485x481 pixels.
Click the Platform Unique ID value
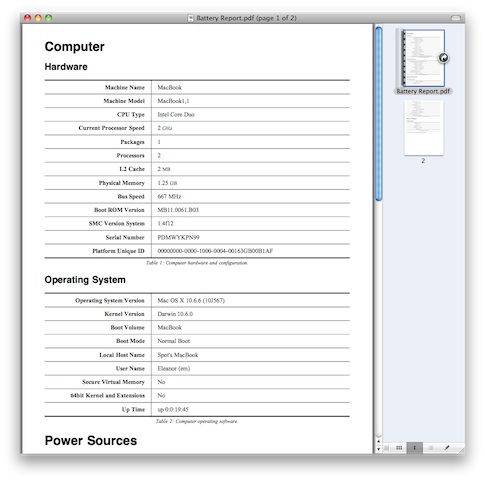click(x=215, y=251)
